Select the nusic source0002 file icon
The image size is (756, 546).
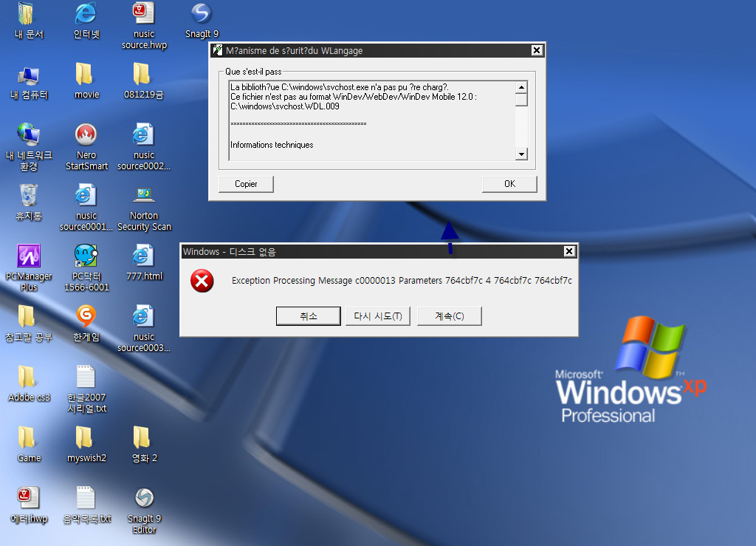click(x=143, y=134)
